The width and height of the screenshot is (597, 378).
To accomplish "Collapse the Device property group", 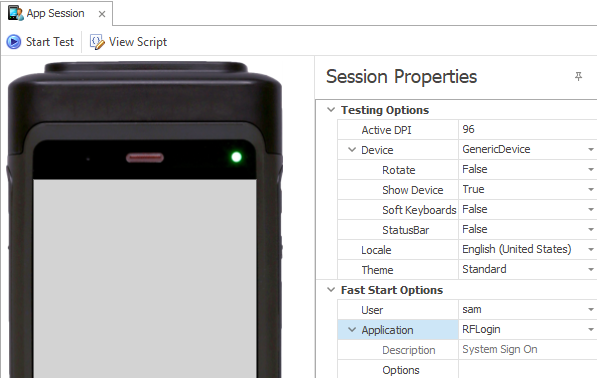I will [352, 150].
